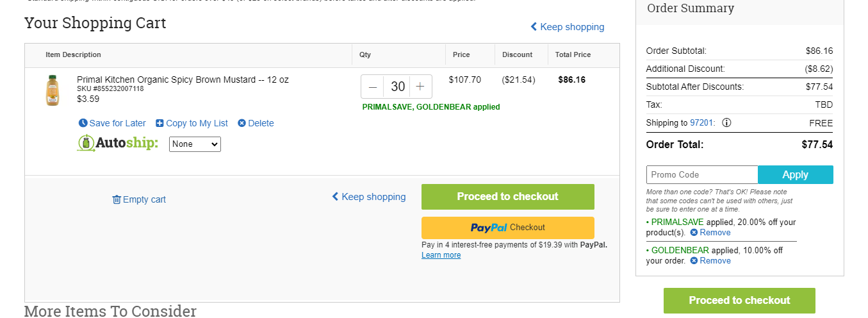Click Proceed to checkout in cart
The height and width of the screenshot is (318, 868).
[x=508, y=197]
